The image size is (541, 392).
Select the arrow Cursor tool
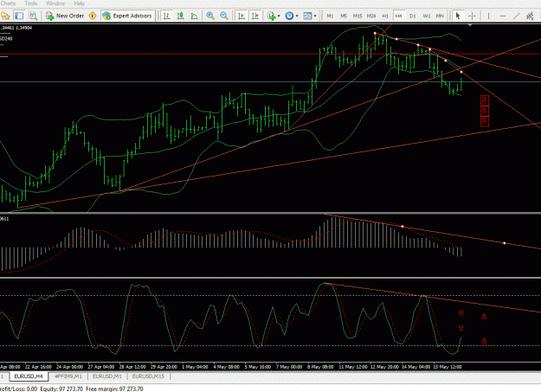(458, 16)
